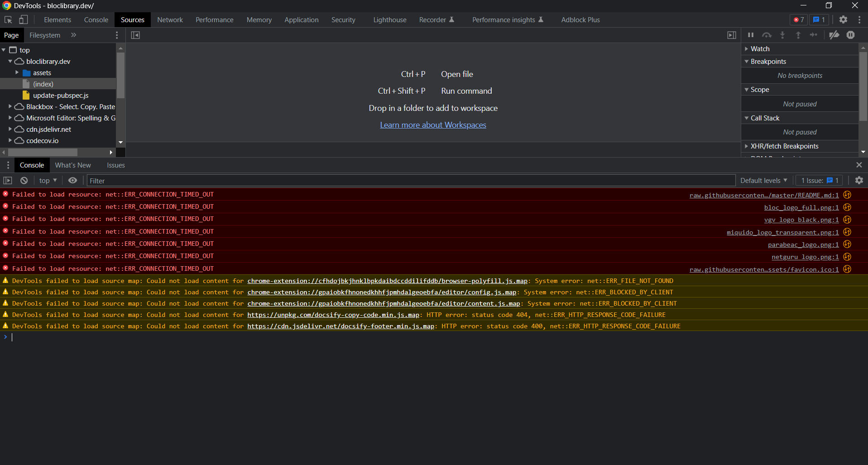This screenshot has height=465, width=868.
Task: Open the Default levels dropdown
Action: click(763, 180)
